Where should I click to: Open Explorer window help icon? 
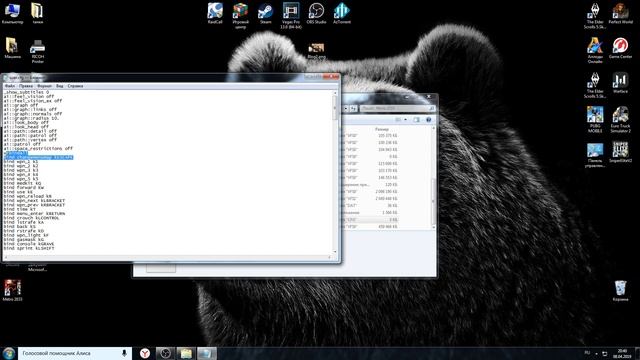coord(429,120)
